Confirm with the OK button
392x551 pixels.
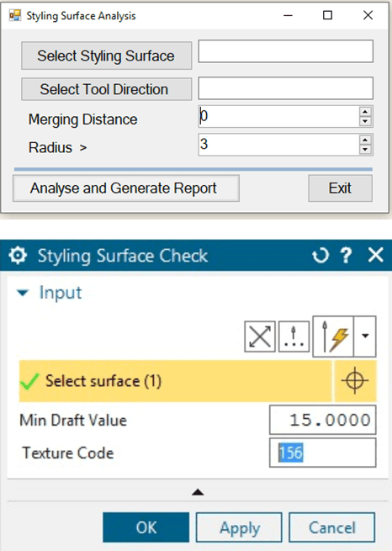(146, 527)
